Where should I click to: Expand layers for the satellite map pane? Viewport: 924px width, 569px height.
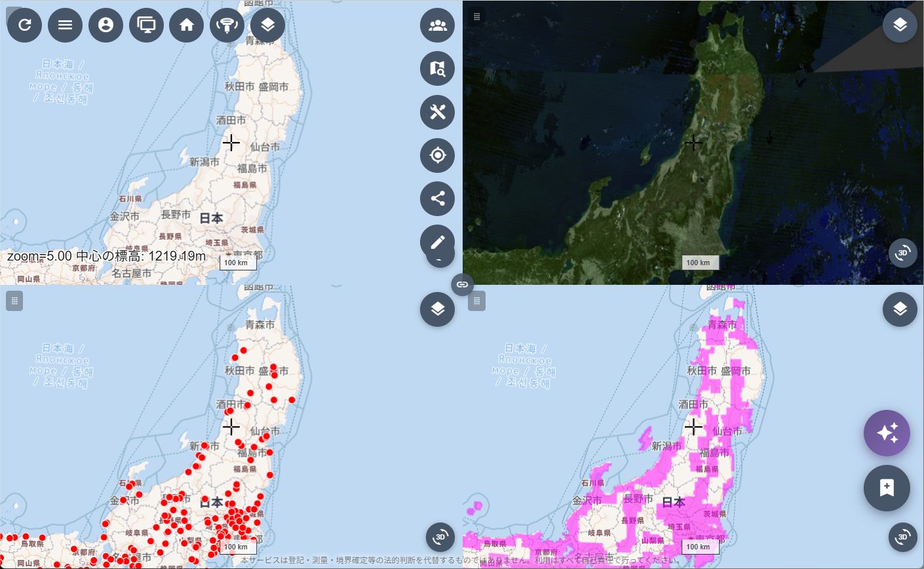(x=900, y=25)
